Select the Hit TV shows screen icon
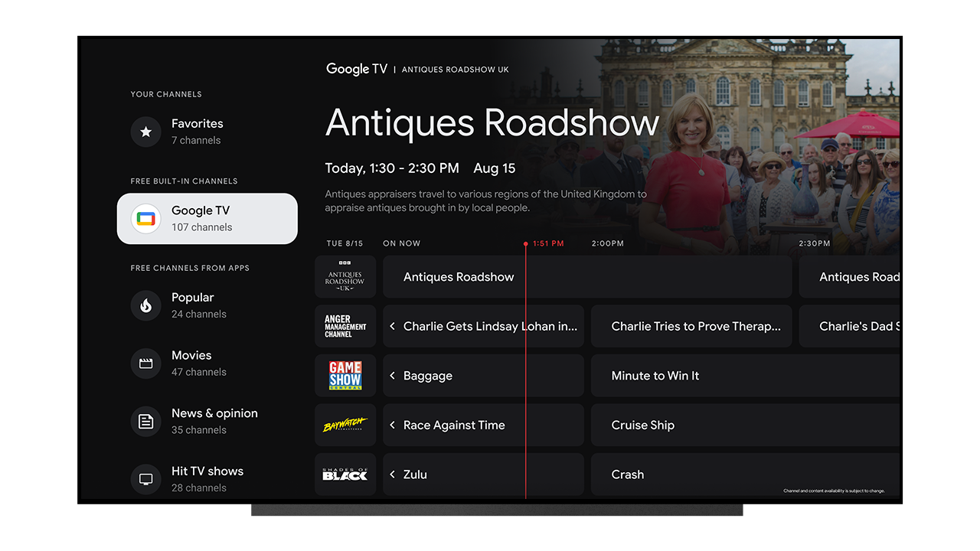 click(145, 479)
